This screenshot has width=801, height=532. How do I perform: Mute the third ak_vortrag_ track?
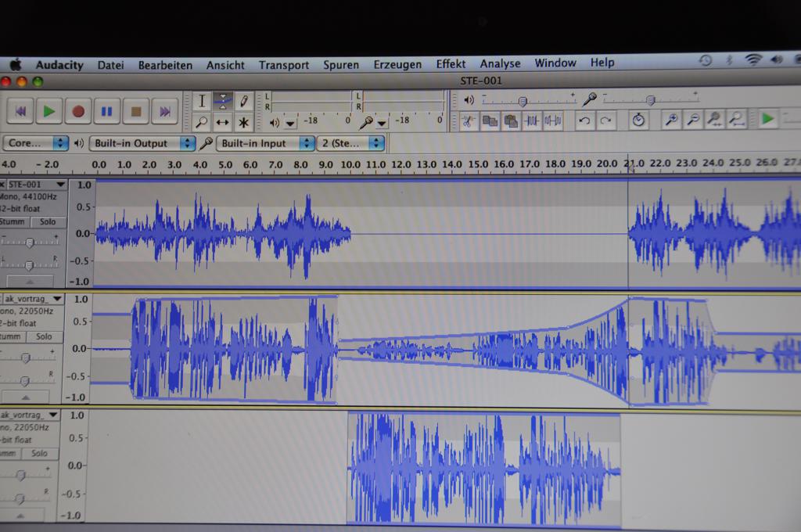(9, 453)
